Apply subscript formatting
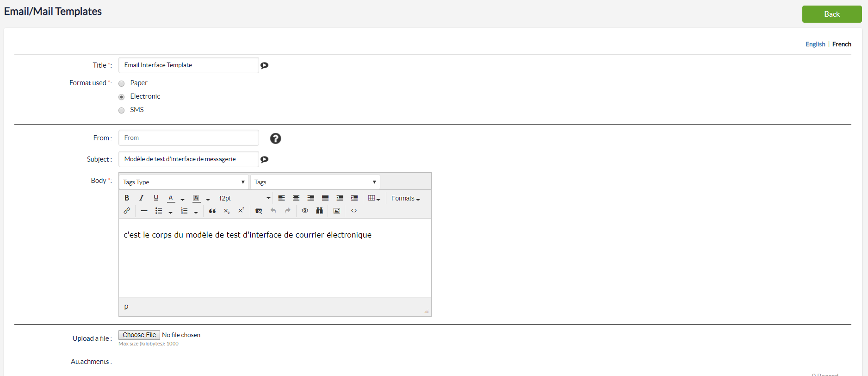Viewport: 868px width, 376px height. coord(227,211)
